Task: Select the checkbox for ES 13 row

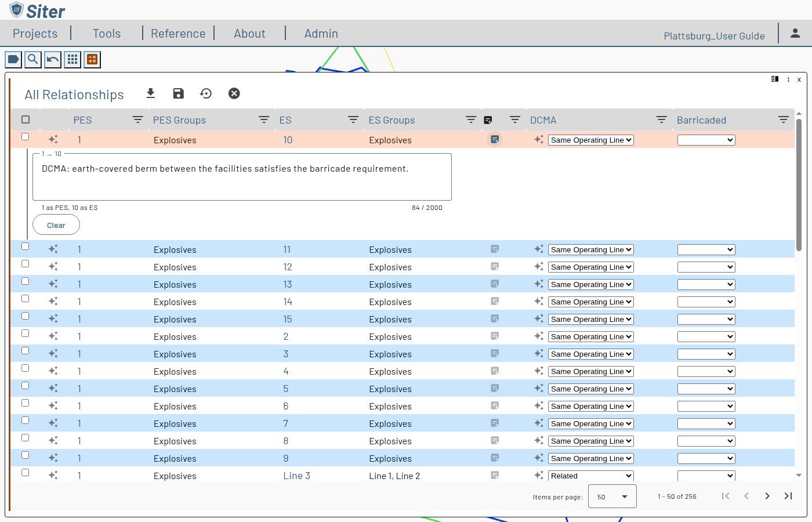Action: tap(26, 281)
